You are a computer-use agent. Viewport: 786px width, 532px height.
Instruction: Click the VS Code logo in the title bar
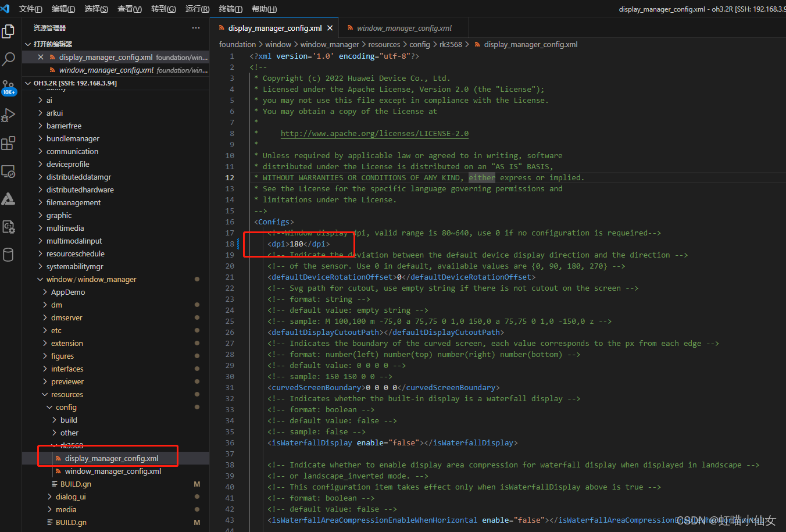pos(5,9)
